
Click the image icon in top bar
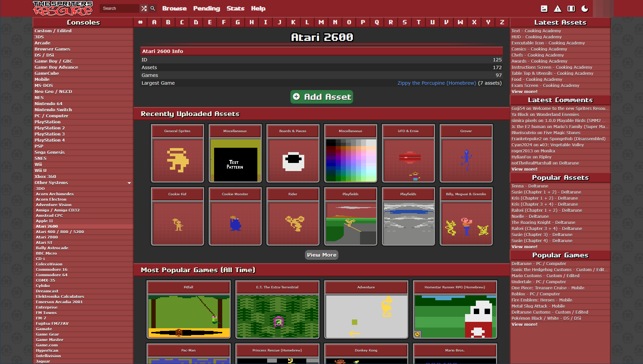[544, 9]
